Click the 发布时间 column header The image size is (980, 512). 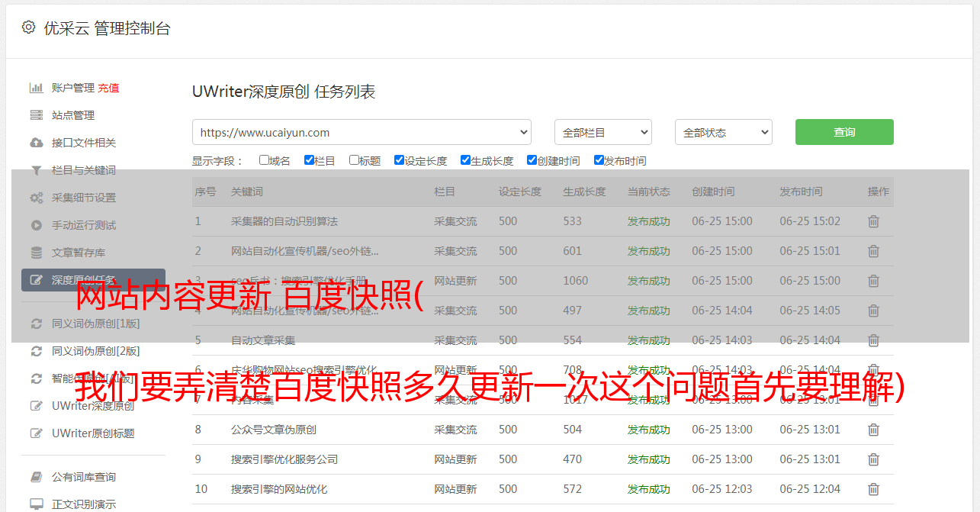click(x=801, y=192)
